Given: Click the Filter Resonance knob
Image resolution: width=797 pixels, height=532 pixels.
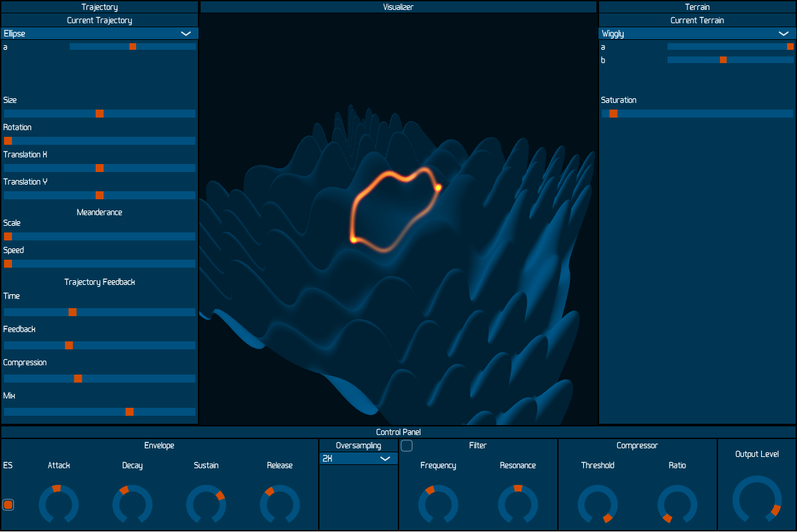Looking at the screenshot, I should 517,505.
